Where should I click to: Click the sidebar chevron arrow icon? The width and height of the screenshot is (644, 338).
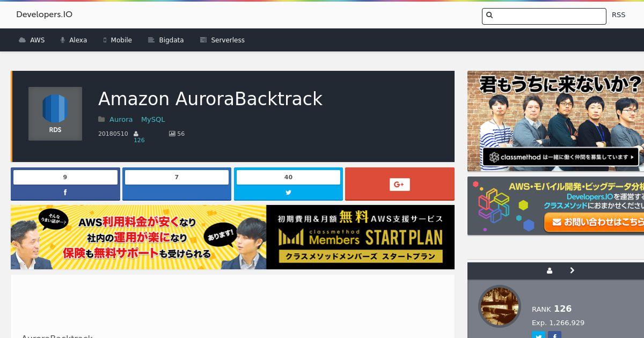(572, 270)
